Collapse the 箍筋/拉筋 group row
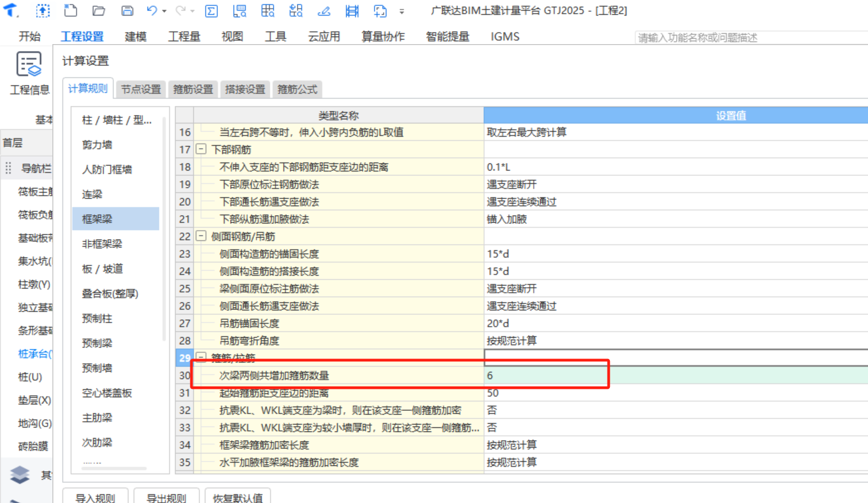 click(x=201, y=357)
